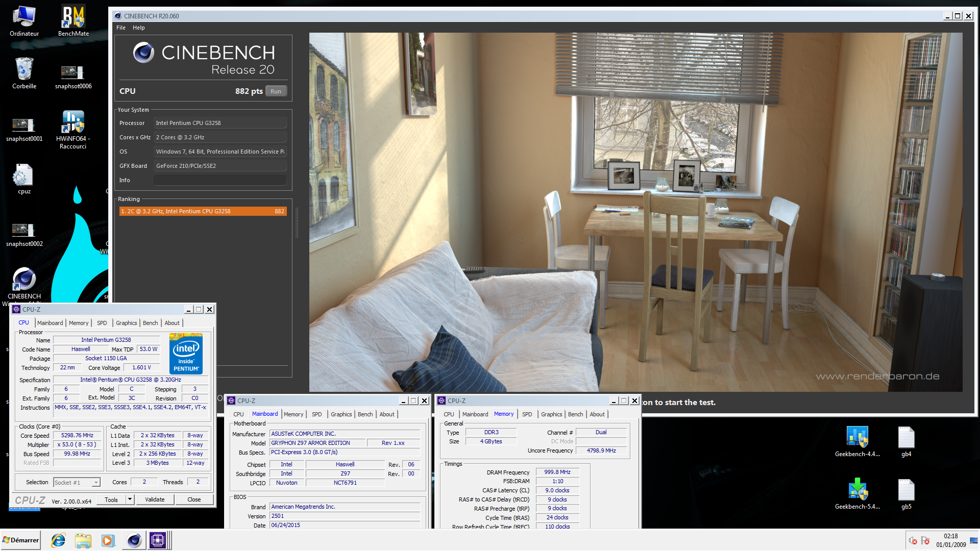Viewport: 980px width, 551px height.
Task: Launch Internet Explorer from the taskbar
Action: (59, 540)
